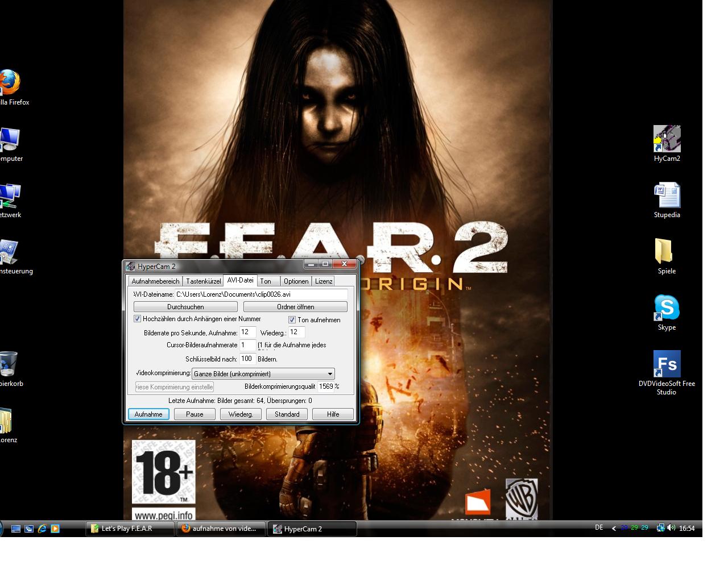Click the Standard defaults button

(x=287, y=414)
